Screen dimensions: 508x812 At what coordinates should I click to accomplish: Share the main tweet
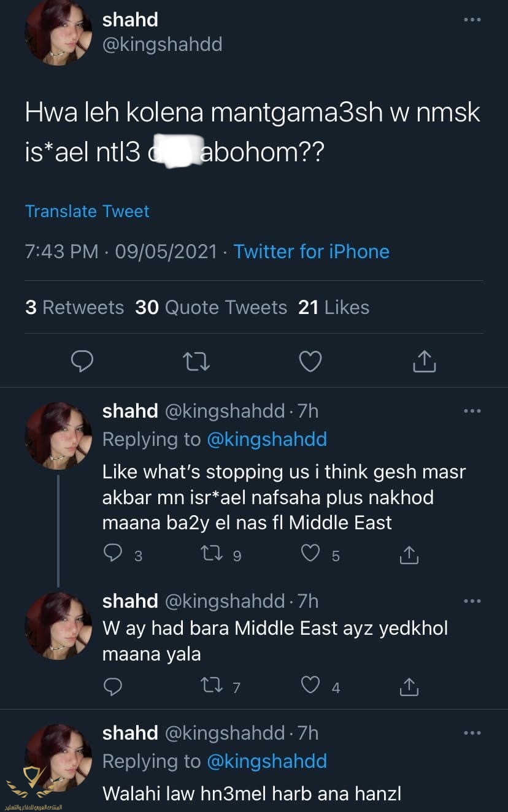click(424, 362)
